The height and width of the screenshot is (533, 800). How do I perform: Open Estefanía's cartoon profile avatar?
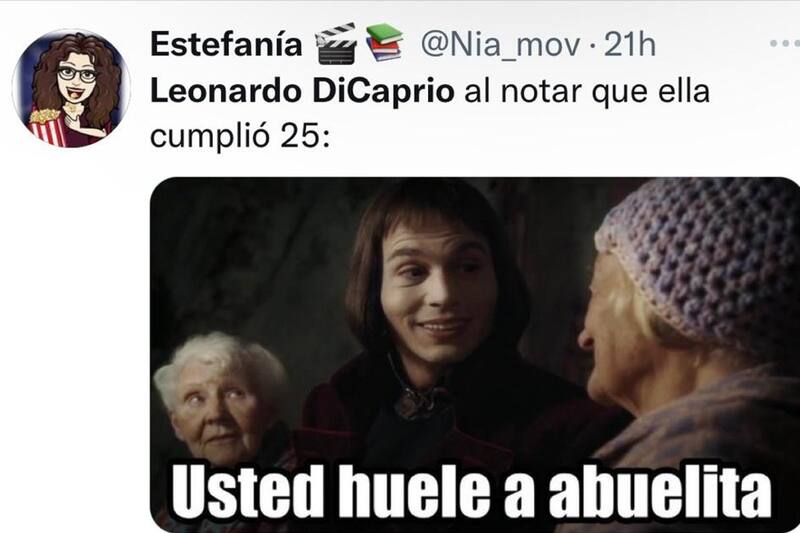tap(71, 89)
